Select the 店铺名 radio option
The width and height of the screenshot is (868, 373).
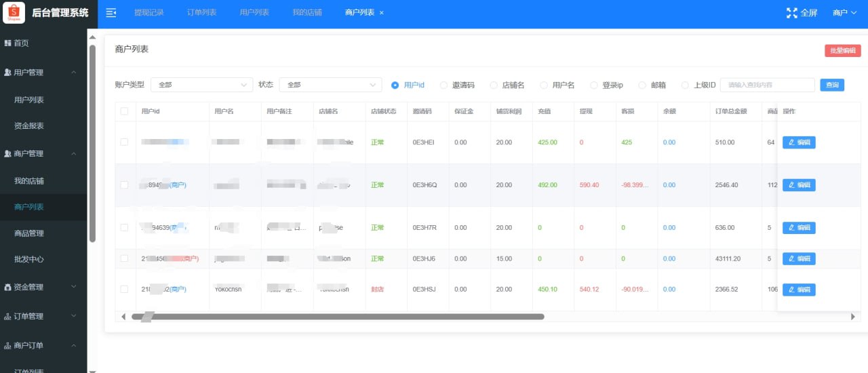coord(494,85)
